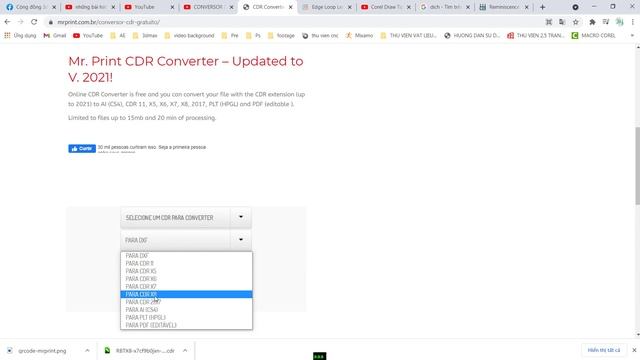
Task: Open a new browser tab
Action: tap(542, 7)
